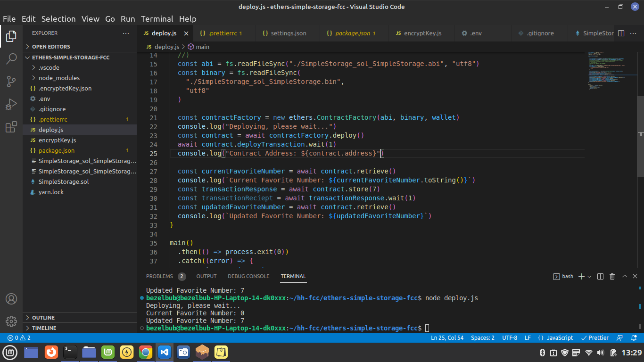Change end of line sequence LF
Image resolution: width=644 pixels, height=362 pixels.
click(528, 338)
